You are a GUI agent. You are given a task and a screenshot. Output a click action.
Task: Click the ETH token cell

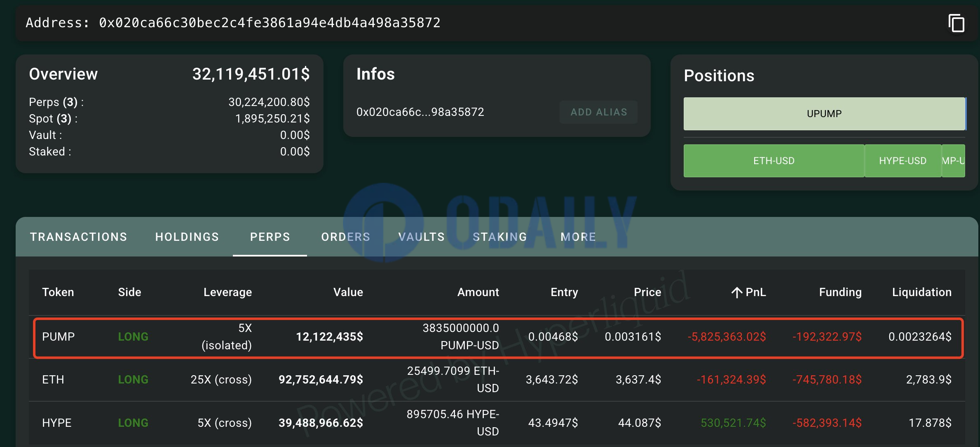coord(53,380)
